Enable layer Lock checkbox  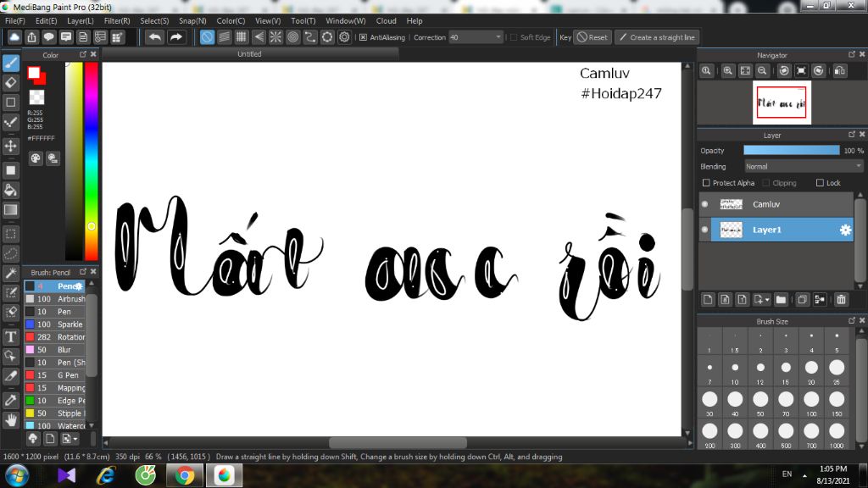[x=820, y=183]
